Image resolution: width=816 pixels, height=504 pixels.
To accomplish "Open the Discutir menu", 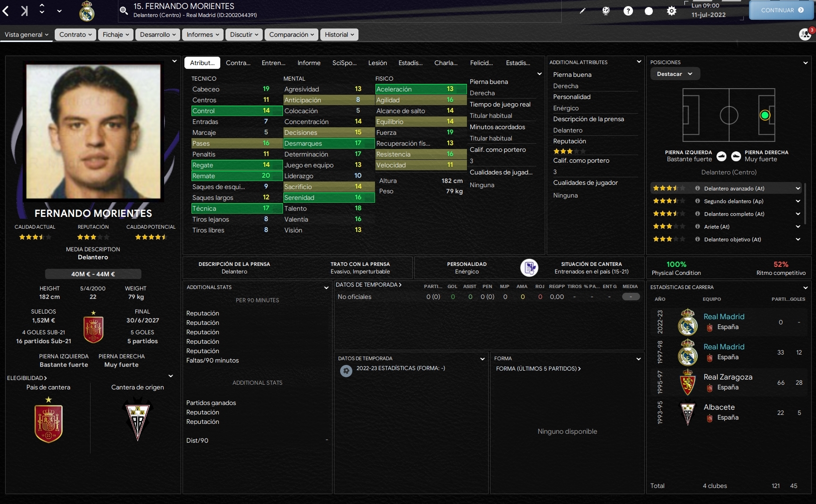I will [x=244, y=35].
